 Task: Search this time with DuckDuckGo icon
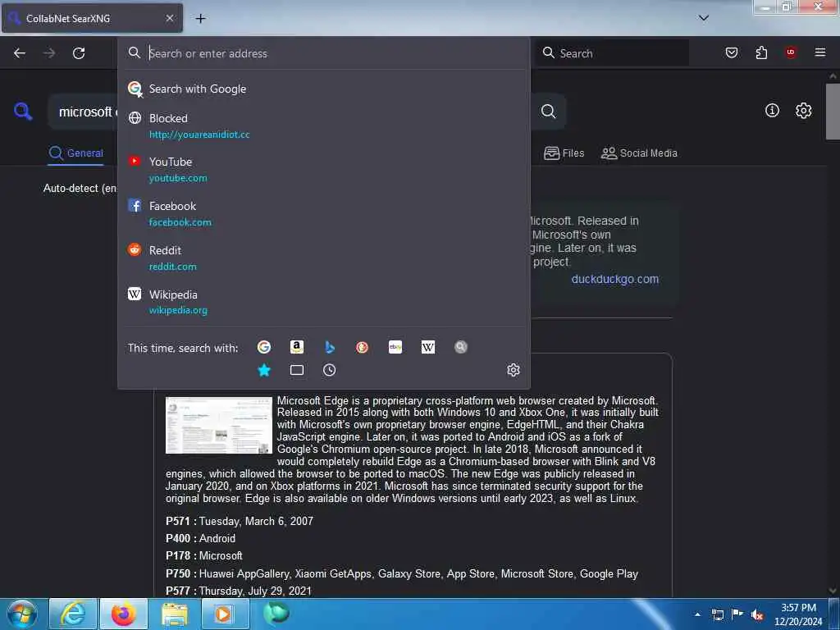[x=362, y=347]
